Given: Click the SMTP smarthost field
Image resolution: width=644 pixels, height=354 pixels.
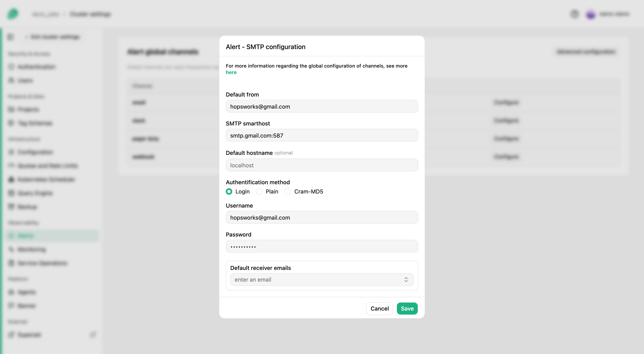Looking at the screenshot, I should tap(322, 135).
